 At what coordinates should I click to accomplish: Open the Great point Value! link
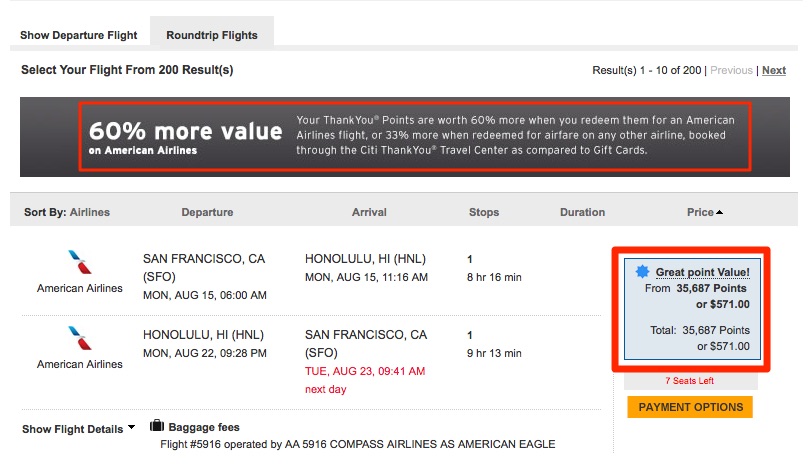pos(703,272)
